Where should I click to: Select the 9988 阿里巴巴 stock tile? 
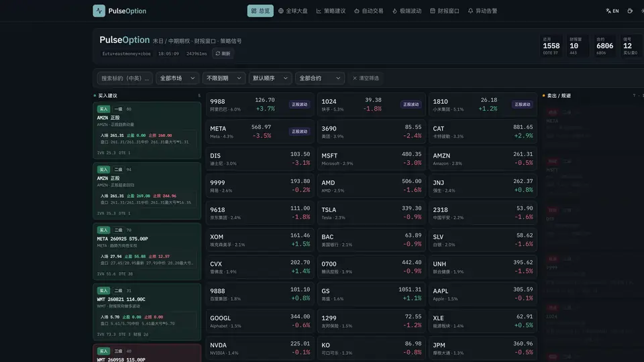point(260,105)
